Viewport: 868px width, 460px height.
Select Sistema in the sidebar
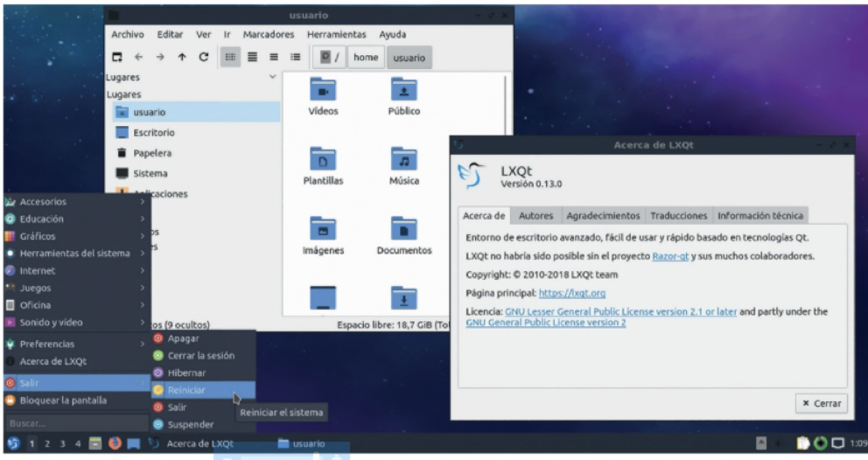point(197,173)
